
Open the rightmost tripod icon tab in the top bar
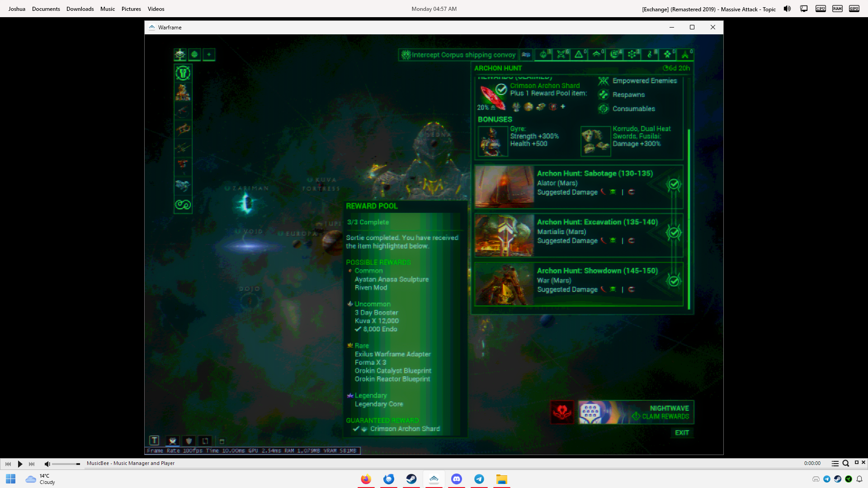(685, 55)
